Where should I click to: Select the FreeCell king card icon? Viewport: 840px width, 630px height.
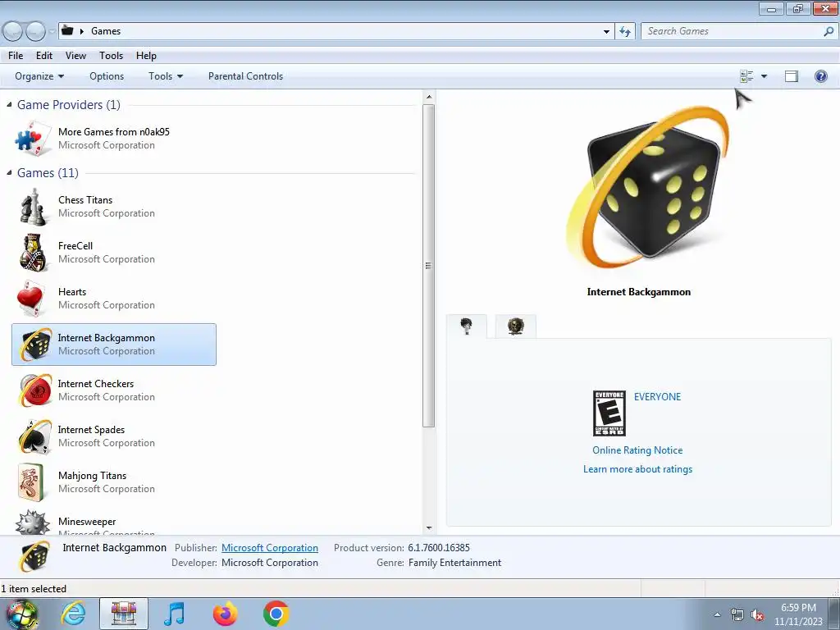33,253
